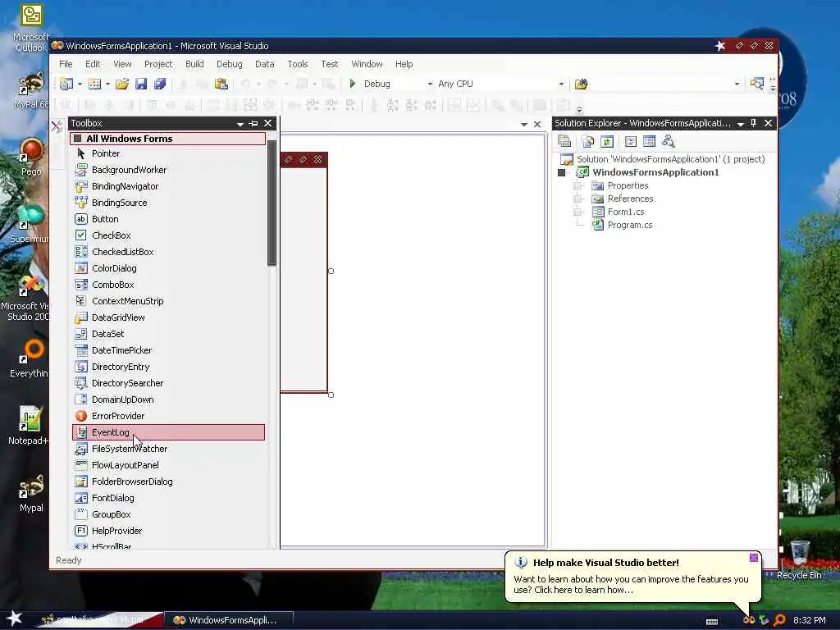
Task: Click the Add New Item toolbar icon
Action: (x=94, y=84)
